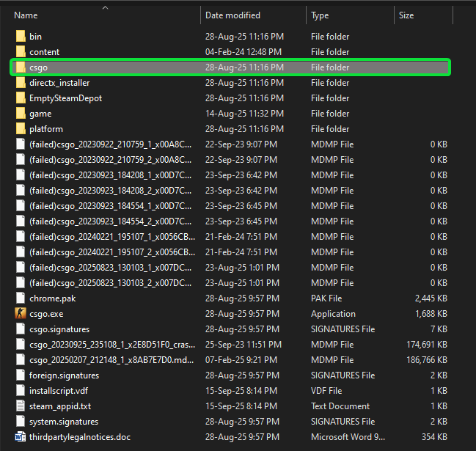Click the Application type cell
Screen dimensions: 476x451
[333, 314]
